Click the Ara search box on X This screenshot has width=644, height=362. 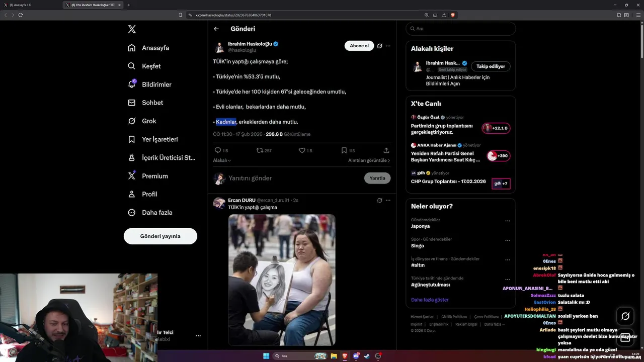click(x=460, y=29)
